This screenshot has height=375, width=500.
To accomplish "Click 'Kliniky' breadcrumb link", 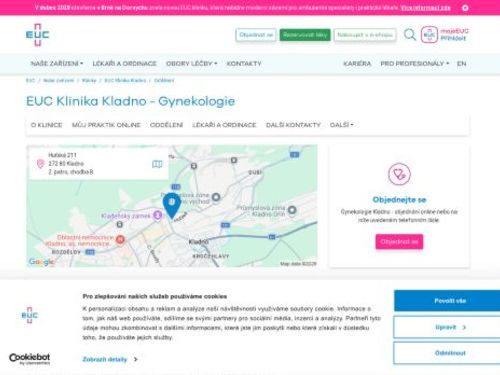I will point(89,80).
